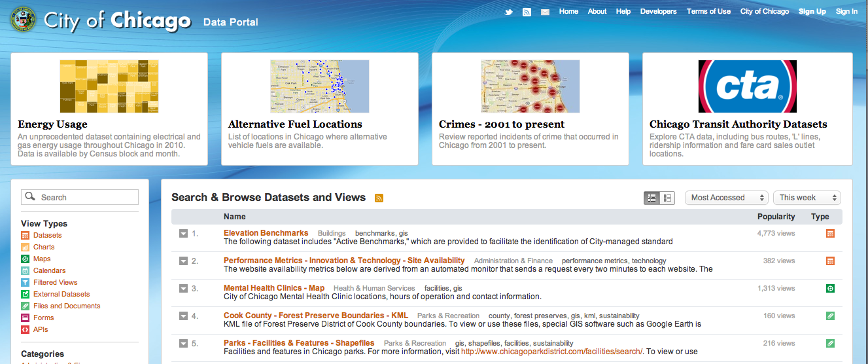Open Performance Metrics Site Availability dataset link
Image resolution: width=868 pixels, height=364 pixels.
344,261
